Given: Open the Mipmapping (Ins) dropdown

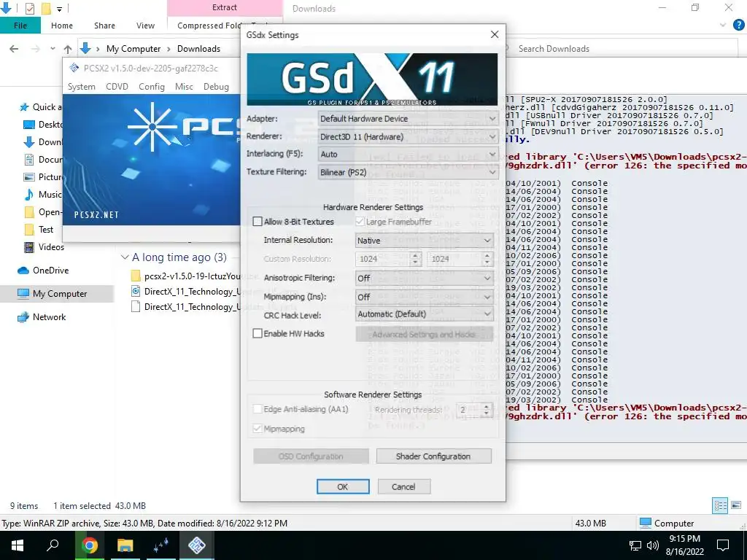Looking at the screenshot, I should 424,297.
